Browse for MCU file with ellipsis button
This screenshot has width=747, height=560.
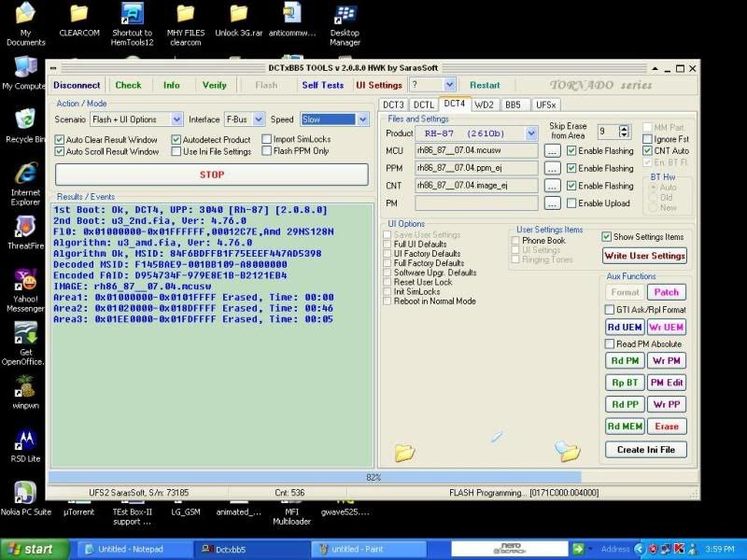tap(552, 151)
